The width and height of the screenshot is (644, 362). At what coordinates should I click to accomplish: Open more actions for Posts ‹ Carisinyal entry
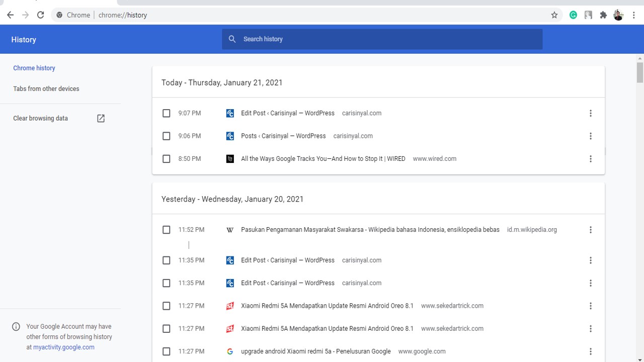[591, 136]
